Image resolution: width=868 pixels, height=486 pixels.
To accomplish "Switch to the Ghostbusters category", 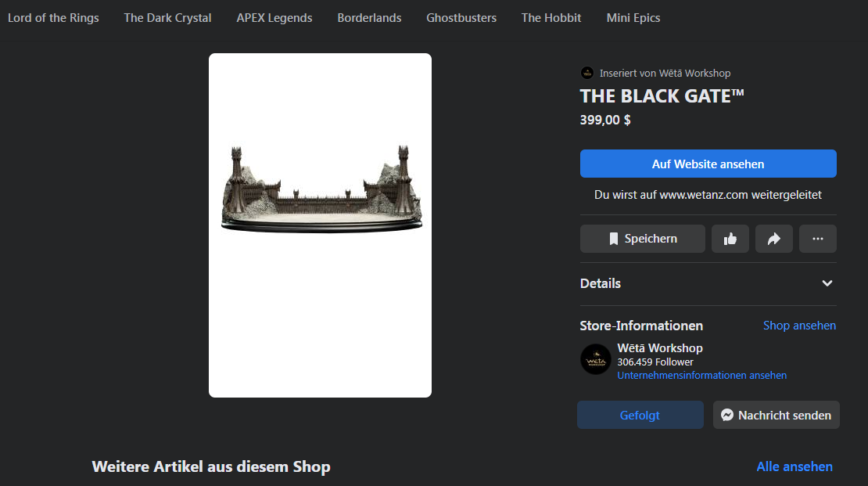I will [461, 18].
